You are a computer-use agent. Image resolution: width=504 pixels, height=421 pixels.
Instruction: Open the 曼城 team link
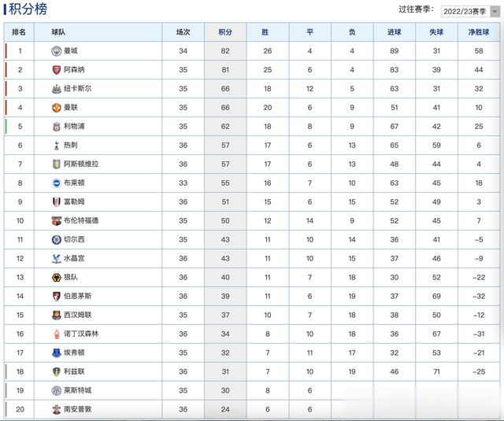click(71, 50)
